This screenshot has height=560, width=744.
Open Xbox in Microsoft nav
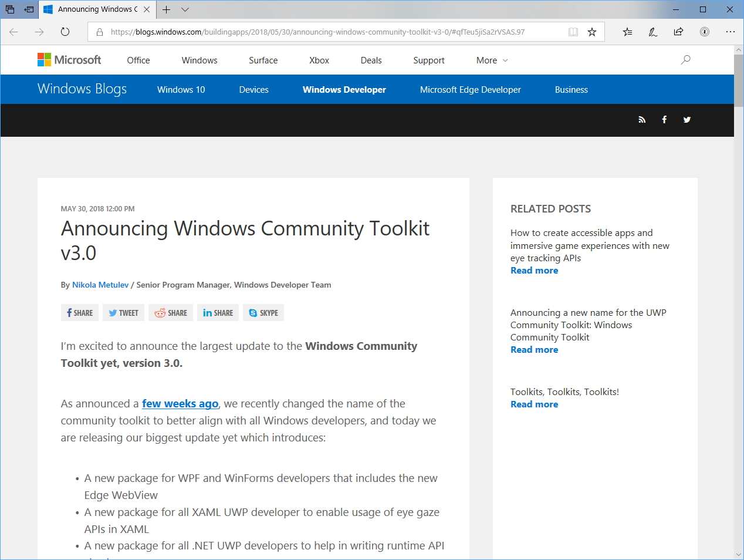[x=319, y=60]
